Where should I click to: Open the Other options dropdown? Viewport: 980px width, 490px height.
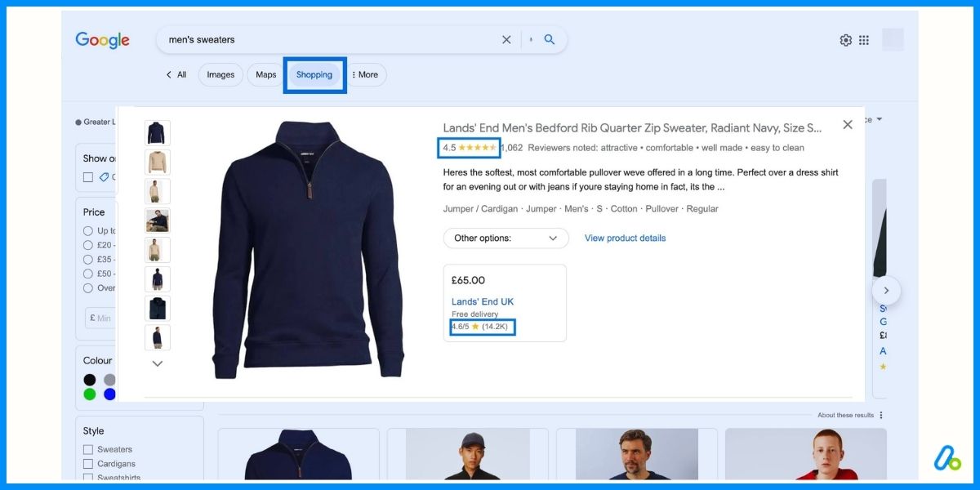pos(506,238)
